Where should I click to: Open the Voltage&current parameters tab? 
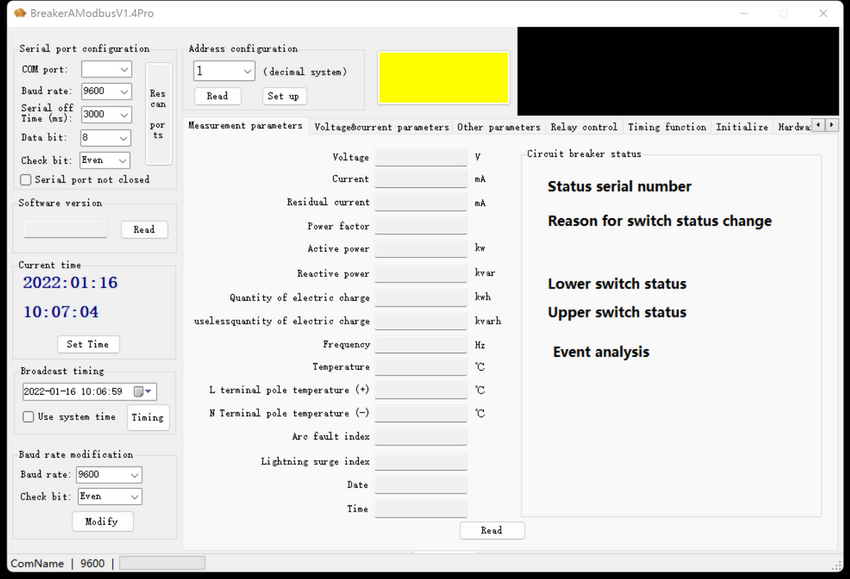[x=381, y=127]
